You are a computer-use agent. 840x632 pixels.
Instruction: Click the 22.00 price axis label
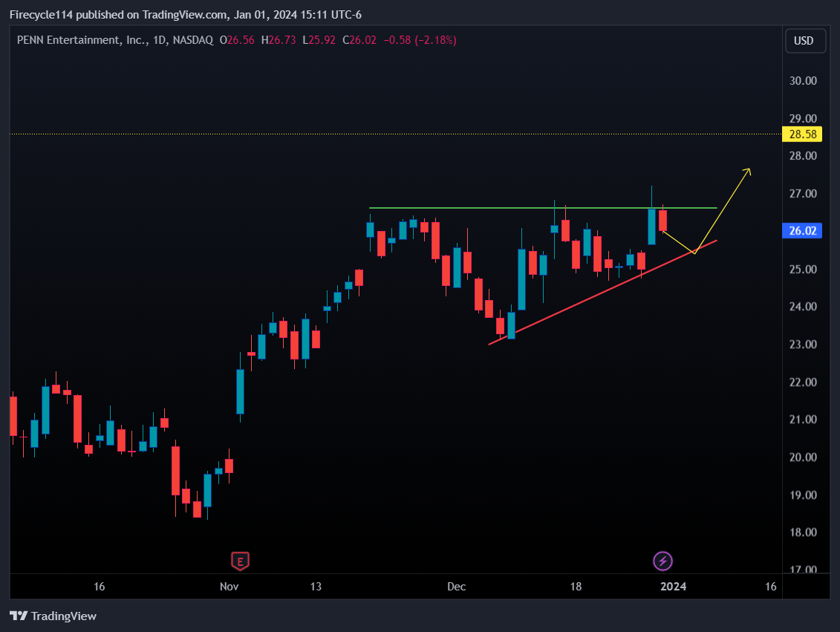click(803, 382)
